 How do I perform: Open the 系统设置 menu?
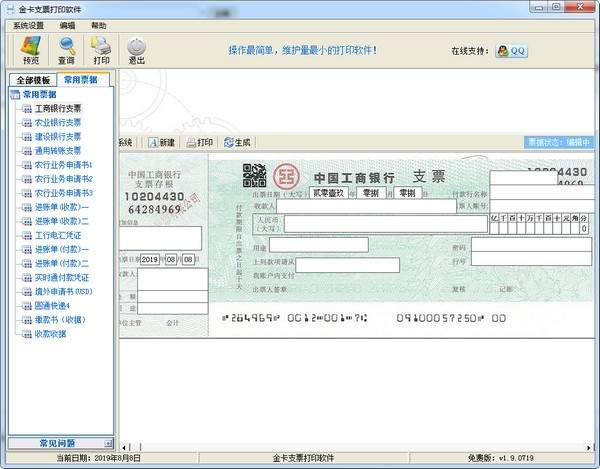(x=28, y=25)
